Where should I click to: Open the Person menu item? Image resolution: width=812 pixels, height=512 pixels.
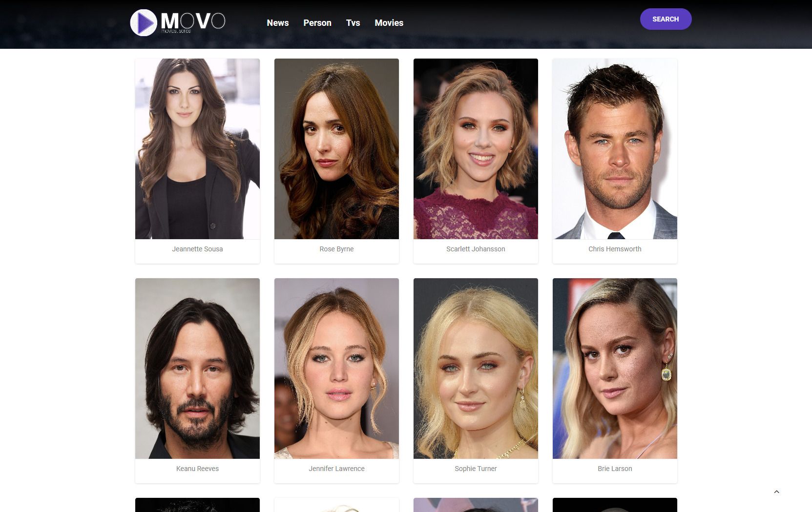pos(317,23)
